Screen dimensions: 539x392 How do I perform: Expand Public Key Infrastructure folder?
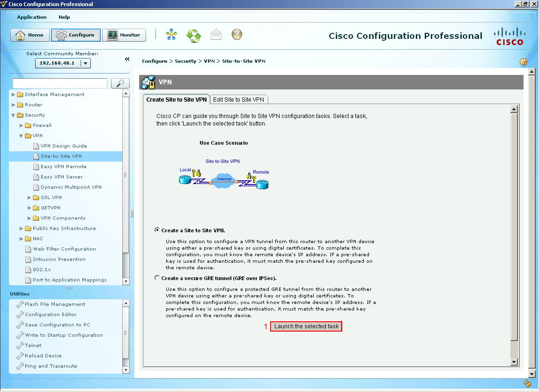[x=22, y=229]
